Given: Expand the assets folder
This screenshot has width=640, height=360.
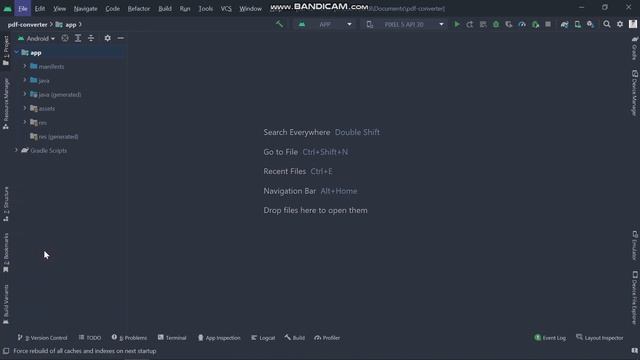Looking at the screenshot, I should (x=25, y=108).
